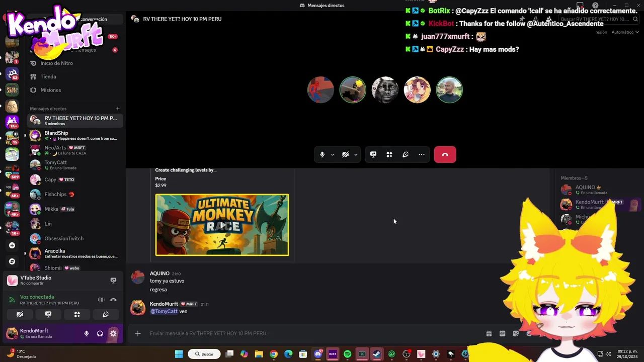This screenshot has height=362, width=644.
Task: Open more call options ellipsis
Action: tap(422, 154)
